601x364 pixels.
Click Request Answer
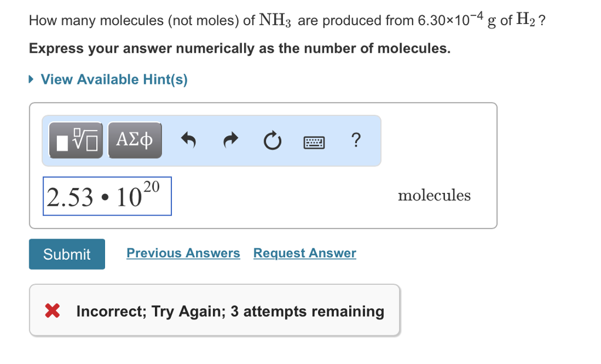click(304, 253)
